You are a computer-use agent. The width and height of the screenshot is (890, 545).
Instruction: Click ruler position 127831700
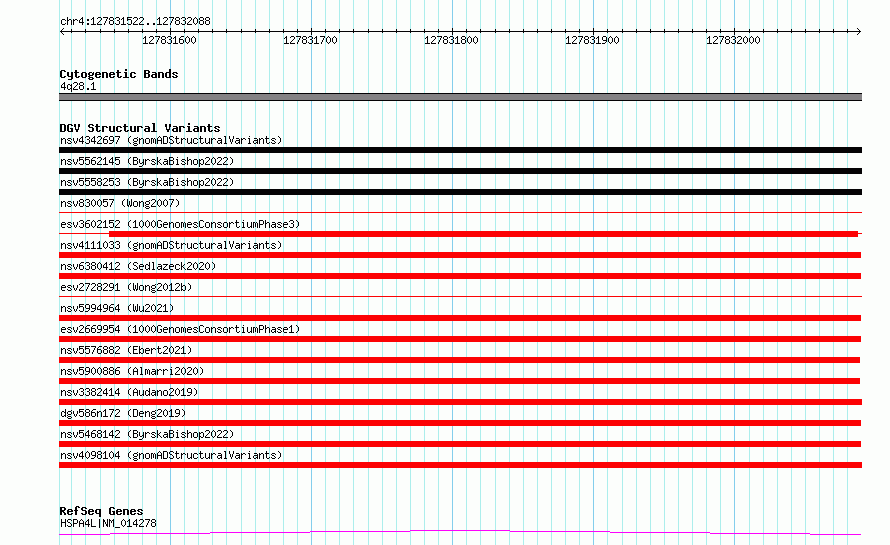click(x=310, y=40)
